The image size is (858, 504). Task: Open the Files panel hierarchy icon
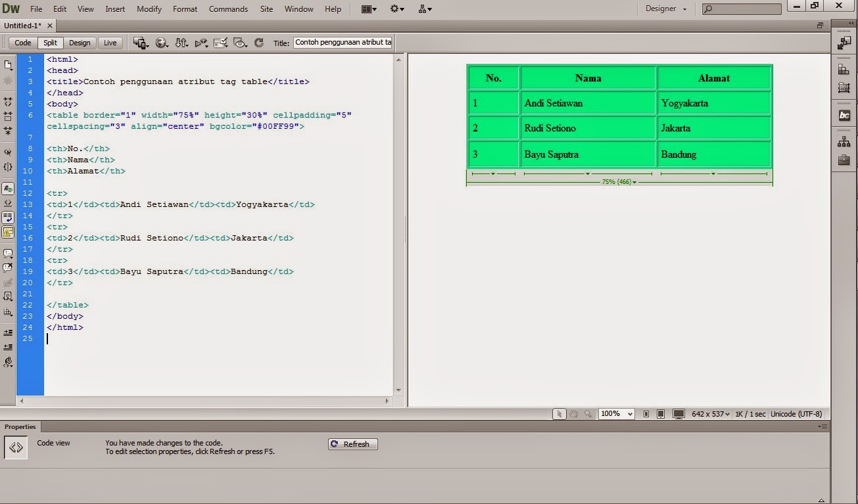click(x=844, y=142)
